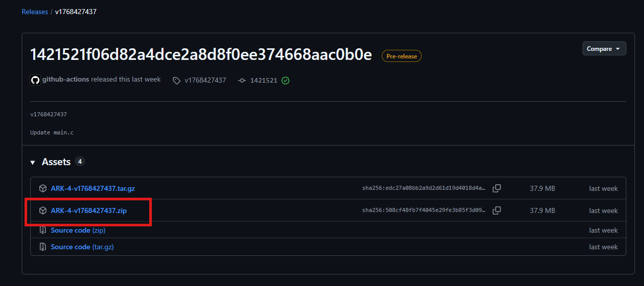Download ARK-4-v1768427437.zip asset
Image resolution: width=644 pixels, height=286 pixels.
tap(89, 210)
